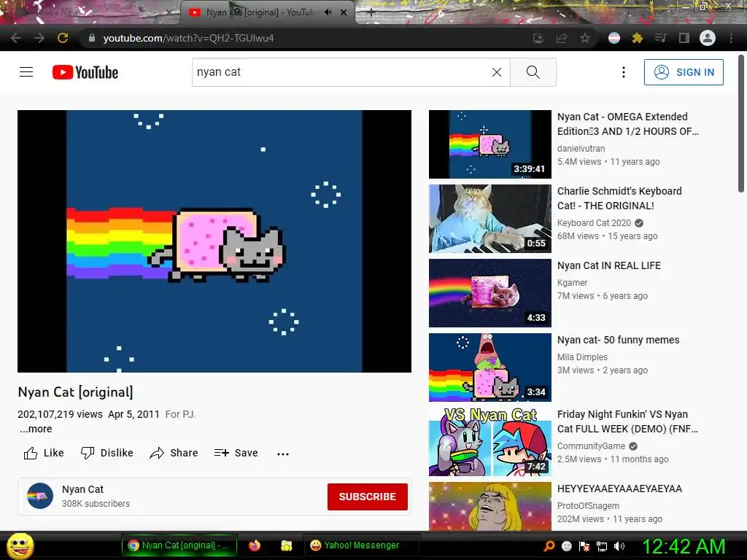This screenshot has height=560, width=747.
Task: Open YouTube settings three-dot menu
Action: [x=623, y=72]
